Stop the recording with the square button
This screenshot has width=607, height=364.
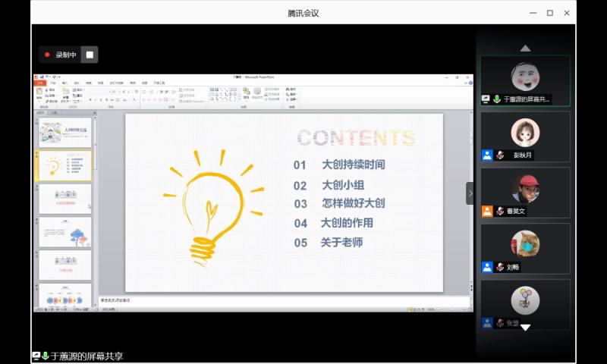tap(90, 55)
